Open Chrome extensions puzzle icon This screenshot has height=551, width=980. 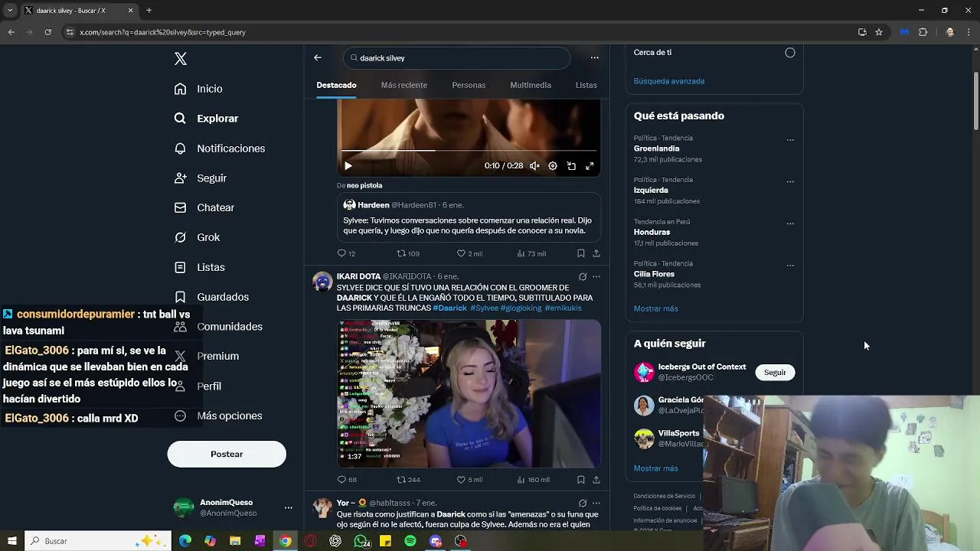point(923,32)
